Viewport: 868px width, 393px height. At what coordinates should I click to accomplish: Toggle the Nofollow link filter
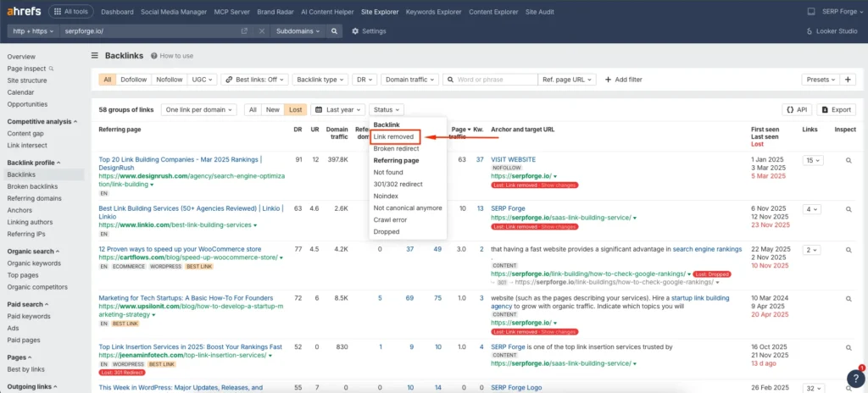coord(170,80)
